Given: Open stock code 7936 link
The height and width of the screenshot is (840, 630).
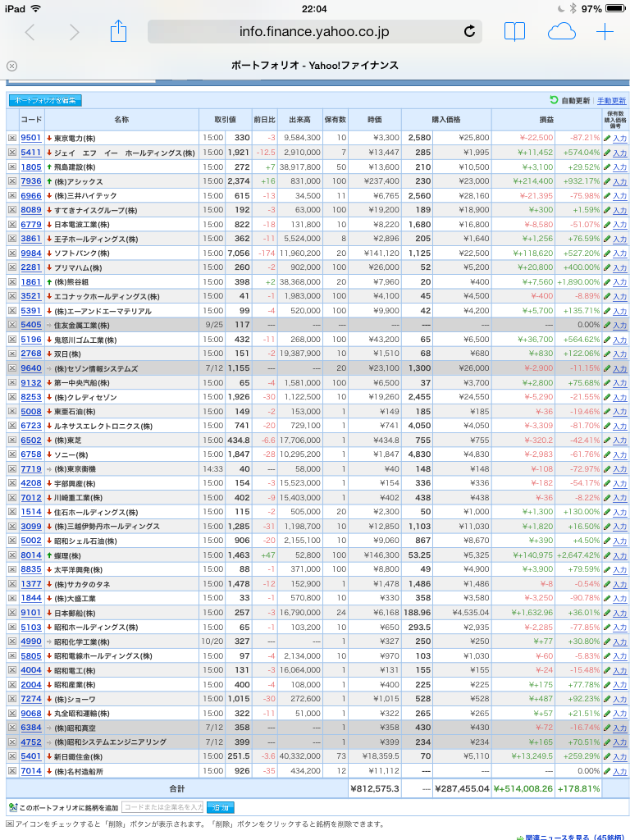Looking at the screenshot, I should click(x=31, y=181).
